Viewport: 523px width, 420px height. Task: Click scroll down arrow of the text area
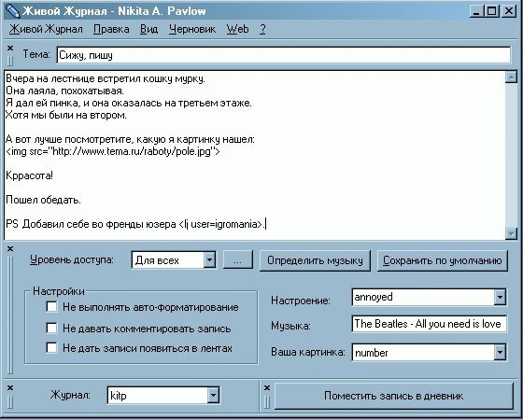(511, 233)
